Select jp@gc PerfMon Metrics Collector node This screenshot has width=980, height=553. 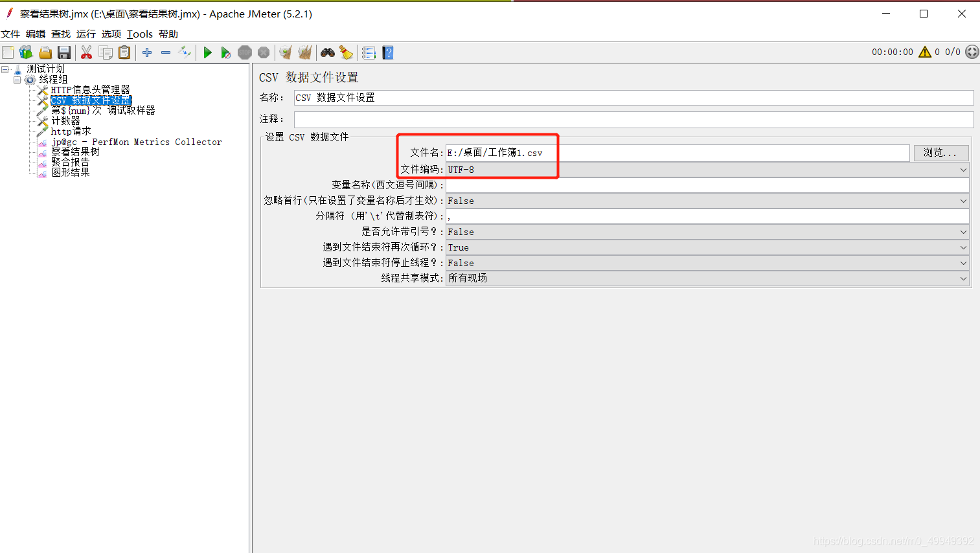137,142
